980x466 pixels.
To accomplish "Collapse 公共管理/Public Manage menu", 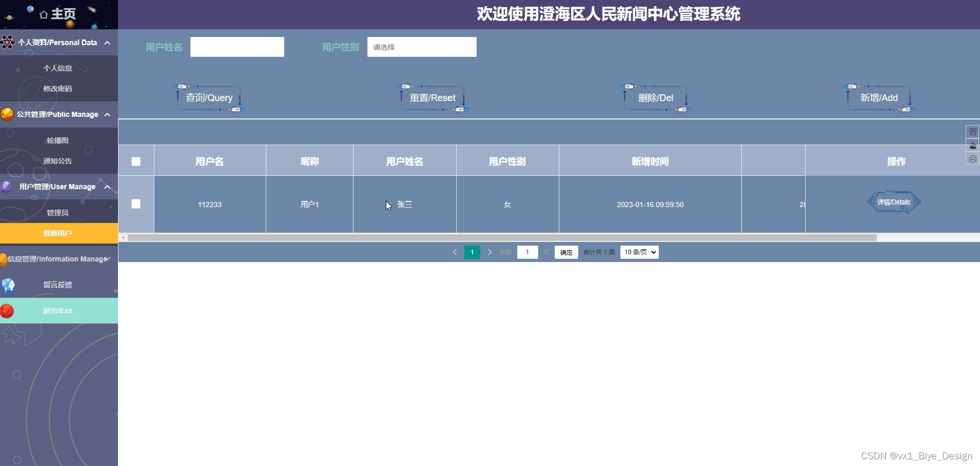I will point(59,114).
